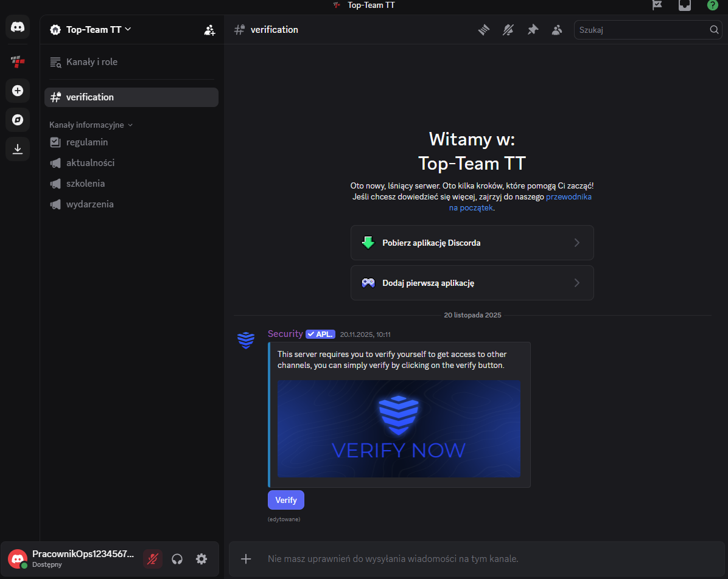Open the inbox icon in the title bar
Viewport: 728px width, 579px height.
click(685, 5)
